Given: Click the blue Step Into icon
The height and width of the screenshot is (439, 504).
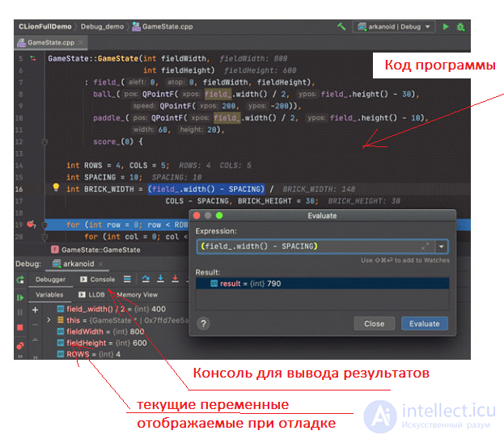Looking at the screenshot, I should 160,279.
